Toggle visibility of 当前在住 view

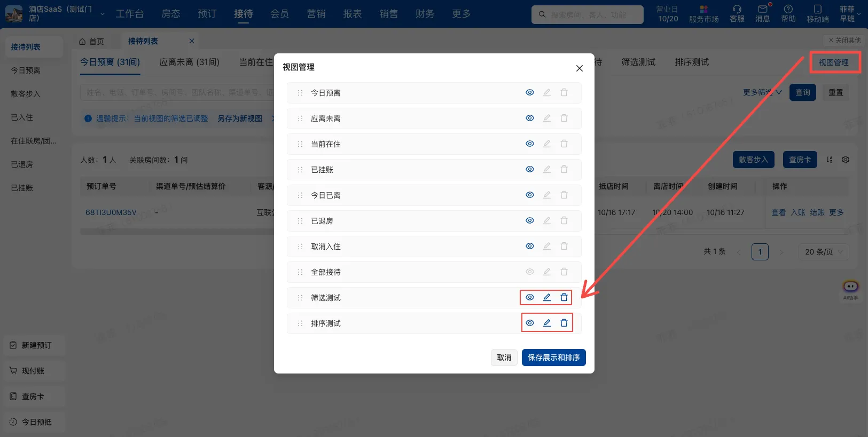coord(529,144)
